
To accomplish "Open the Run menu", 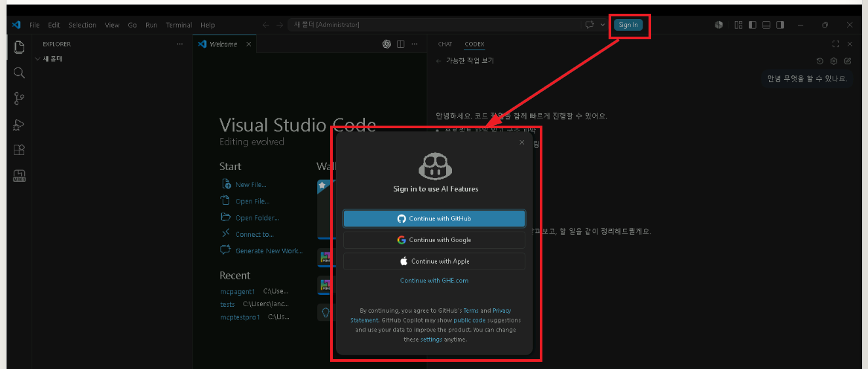I will point(151,25).
